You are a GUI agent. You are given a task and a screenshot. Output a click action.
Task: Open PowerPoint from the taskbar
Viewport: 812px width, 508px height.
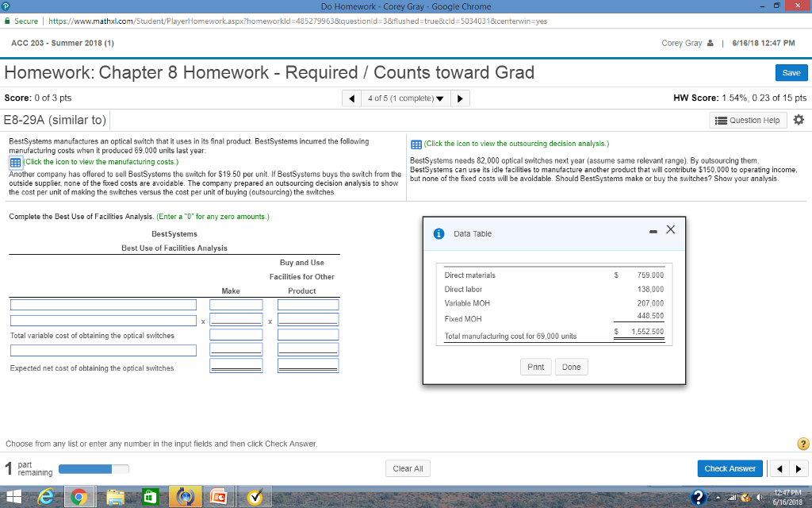pyautogui.click(x=218, y=497)
